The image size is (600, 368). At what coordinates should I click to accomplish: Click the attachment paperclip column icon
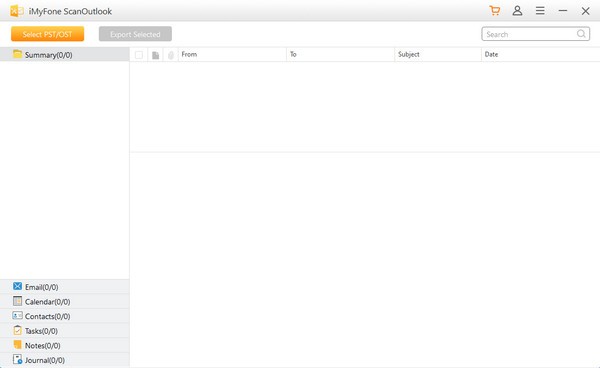point(171,55)
